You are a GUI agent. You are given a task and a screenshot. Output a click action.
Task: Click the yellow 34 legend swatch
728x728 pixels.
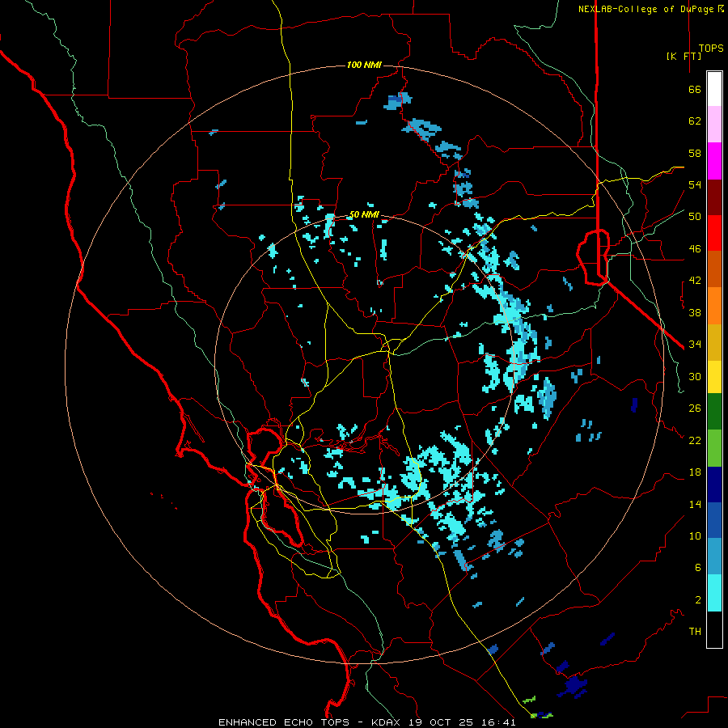pos(714,377)
